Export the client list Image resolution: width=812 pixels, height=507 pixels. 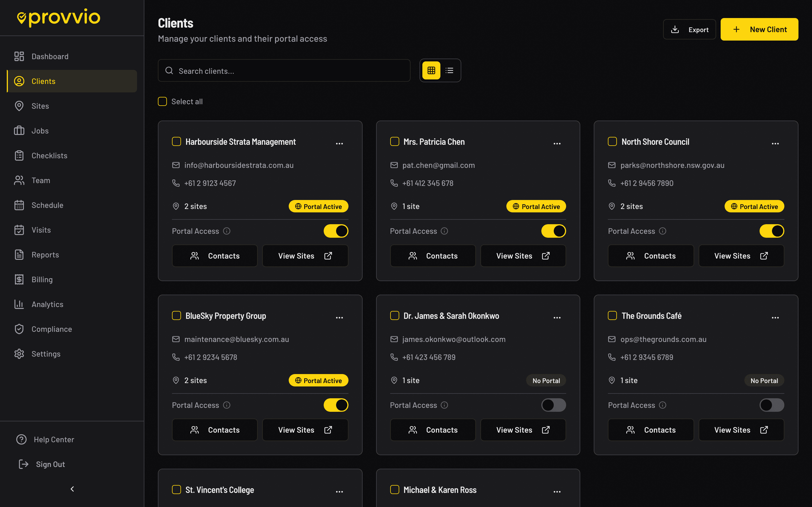(x=689, y=29)
